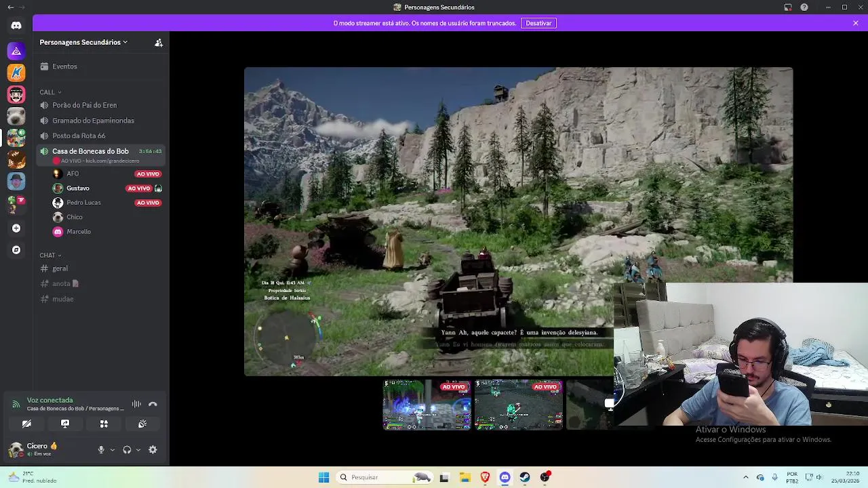868x488 pixels.
Task: Open user settings gear
Action: coord(153,449)
